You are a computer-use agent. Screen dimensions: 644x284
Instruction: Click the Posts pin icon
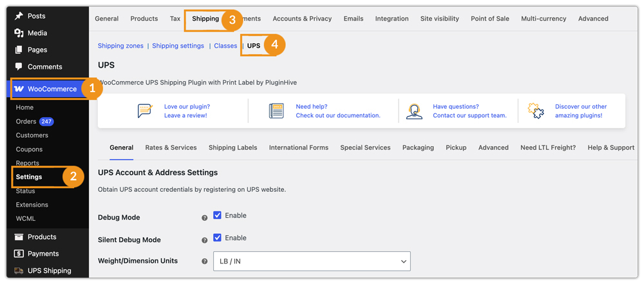click(x=19, y=16)
